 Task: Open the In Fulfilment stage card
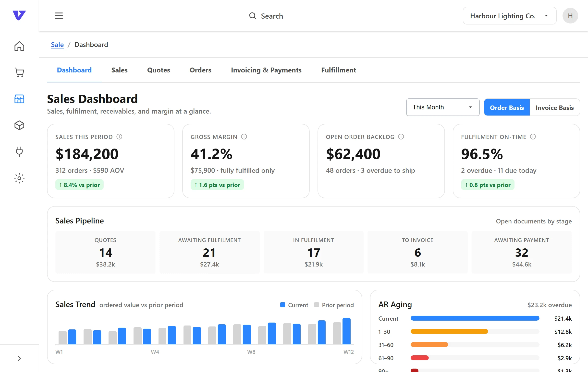(314, 252)
